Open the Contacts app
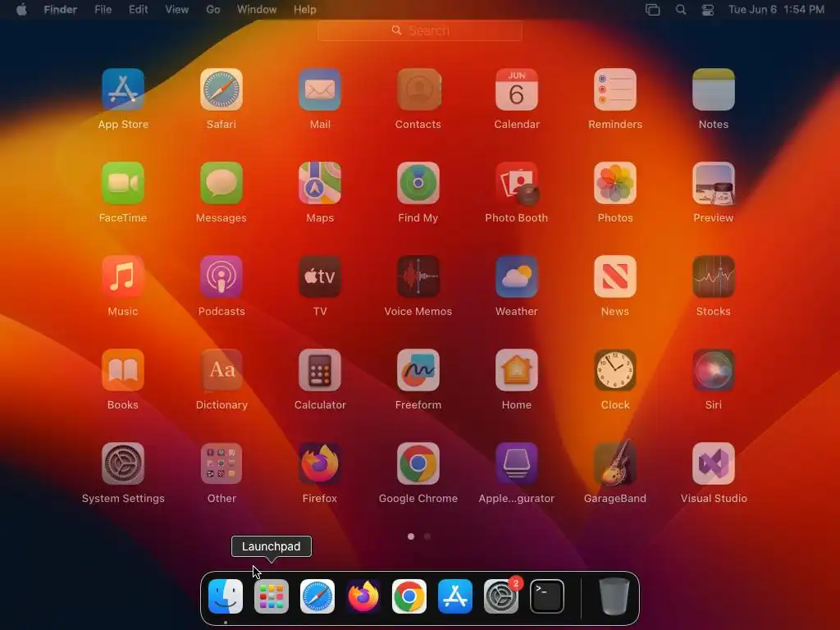This screenshot has width=840, height=630. coord(418,89)
